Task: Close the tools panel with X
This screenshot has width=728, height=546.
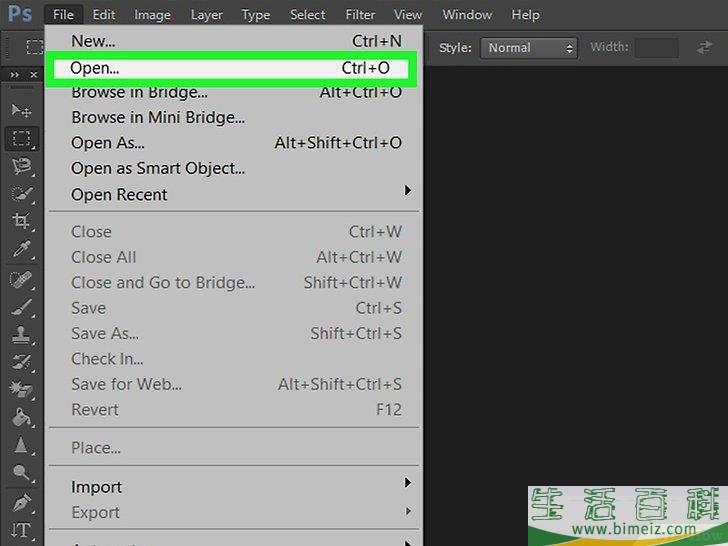Action: coord(33,74)
